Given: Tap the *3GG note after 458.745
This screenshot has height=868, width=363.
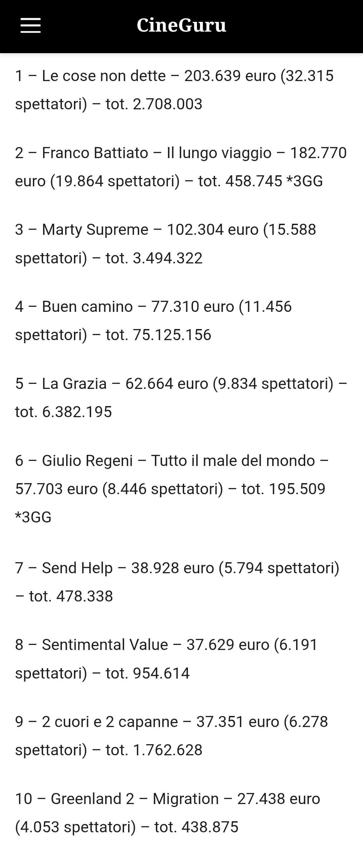Looking at the screenshot, I should point(305,181).
